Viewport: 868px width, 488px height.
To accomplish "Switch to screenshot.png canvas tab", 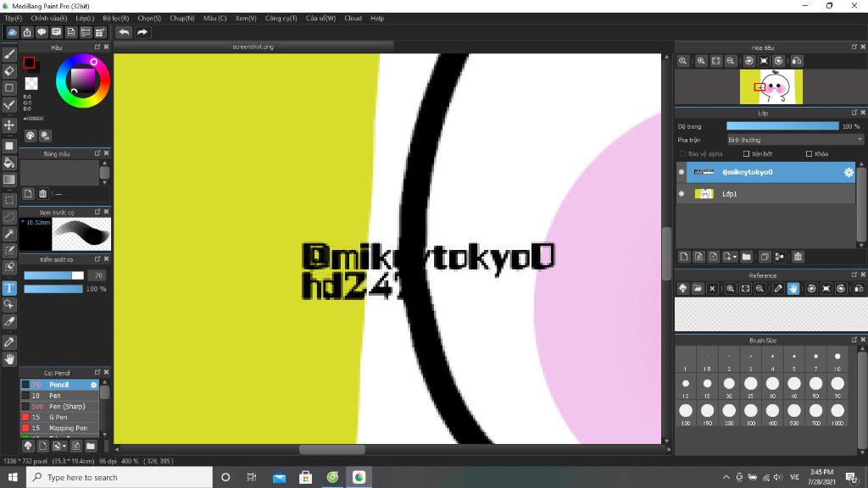I will click(253, 47).
